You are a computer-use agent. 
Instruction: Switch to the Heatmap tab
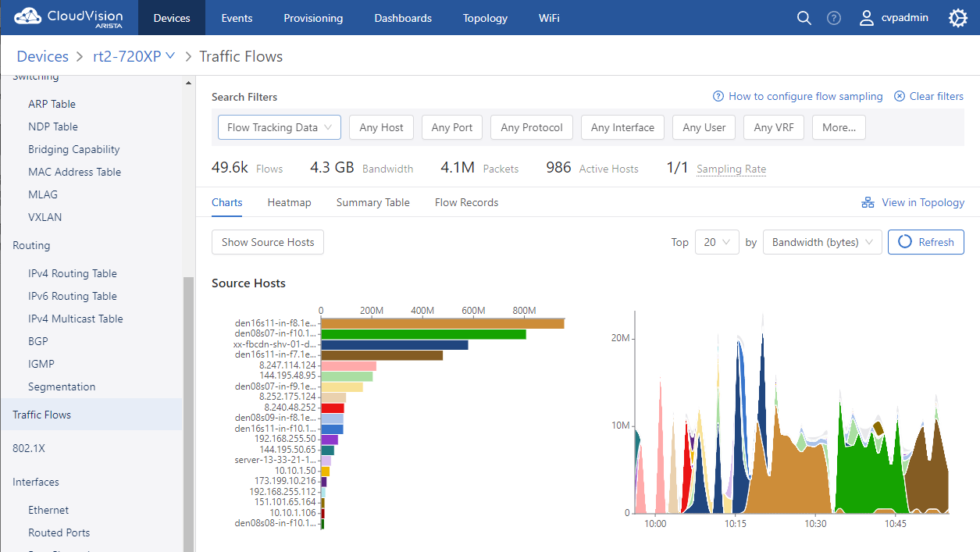(289, 202)
